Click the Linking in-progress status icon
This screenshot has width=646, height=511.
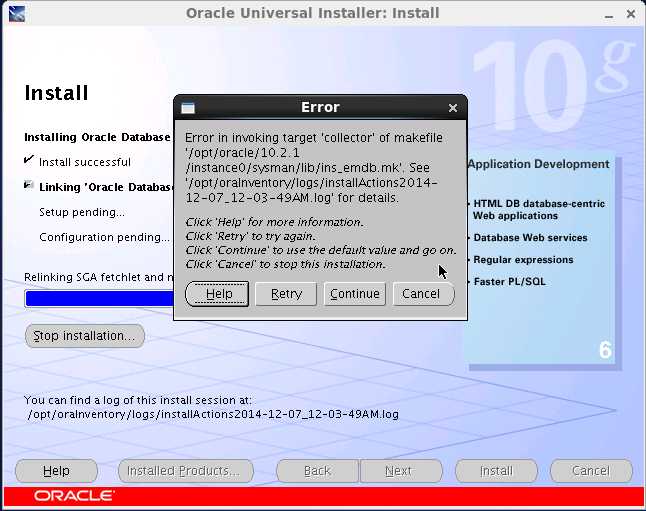coord(28,185)
